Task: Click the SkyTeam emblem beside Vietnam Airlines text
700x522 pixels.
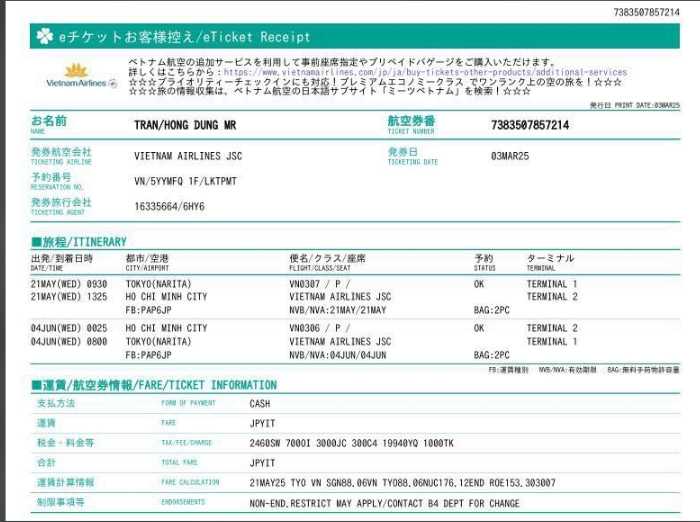Action: [112, 84]
